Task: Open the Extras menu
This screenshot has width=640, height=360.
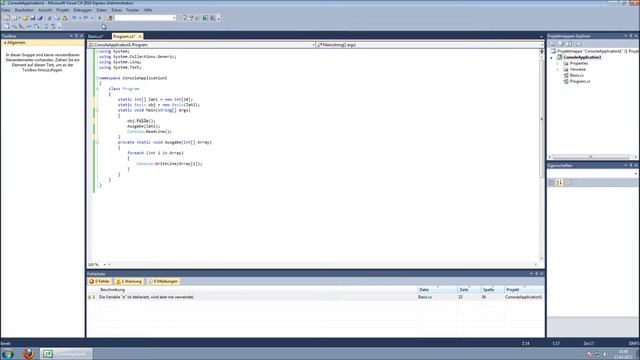Action: pyautogui.click(x=117, y=10)
